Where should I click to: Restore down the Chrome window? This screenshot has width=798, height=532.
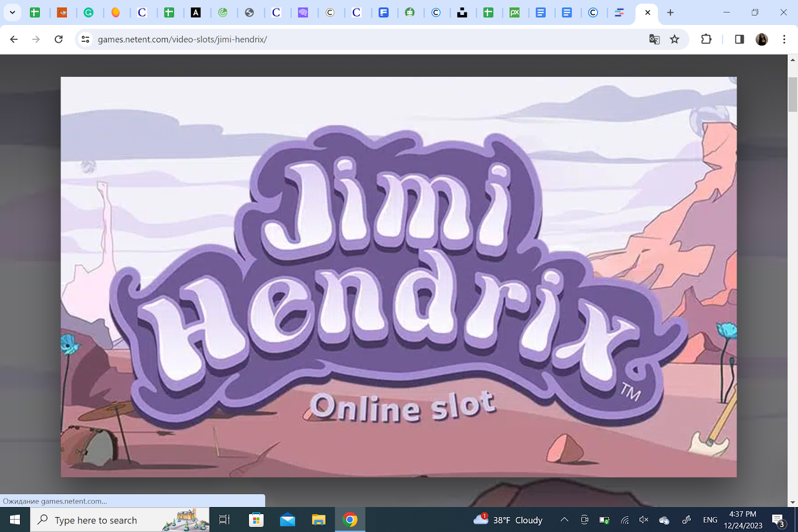pyautogui.click(x=755, y=12)
